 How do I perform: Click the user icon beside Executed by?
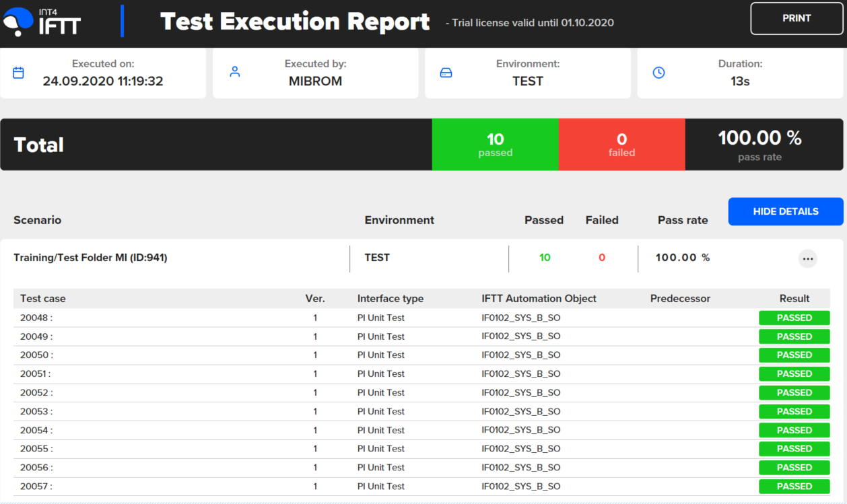pyautogui.click(x=235, y=72)
